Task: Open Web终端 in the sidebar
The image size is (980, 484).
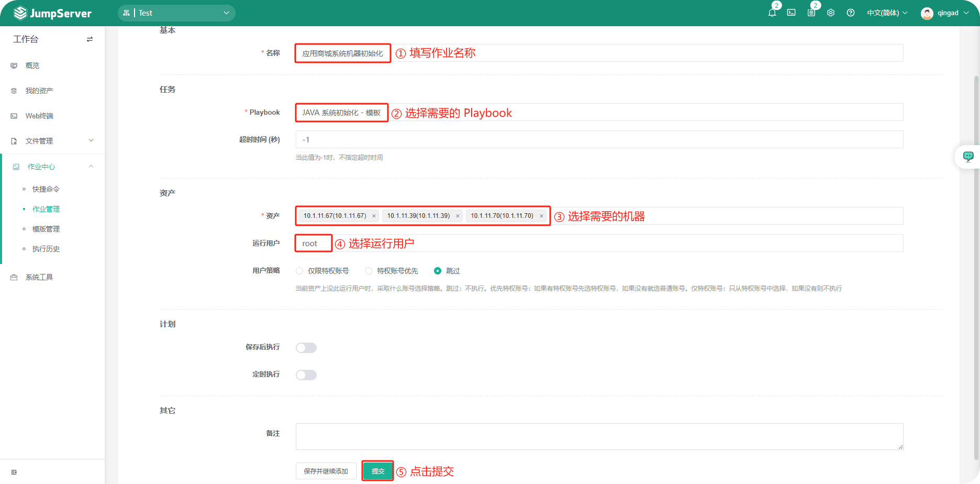Action: point(39,116)
